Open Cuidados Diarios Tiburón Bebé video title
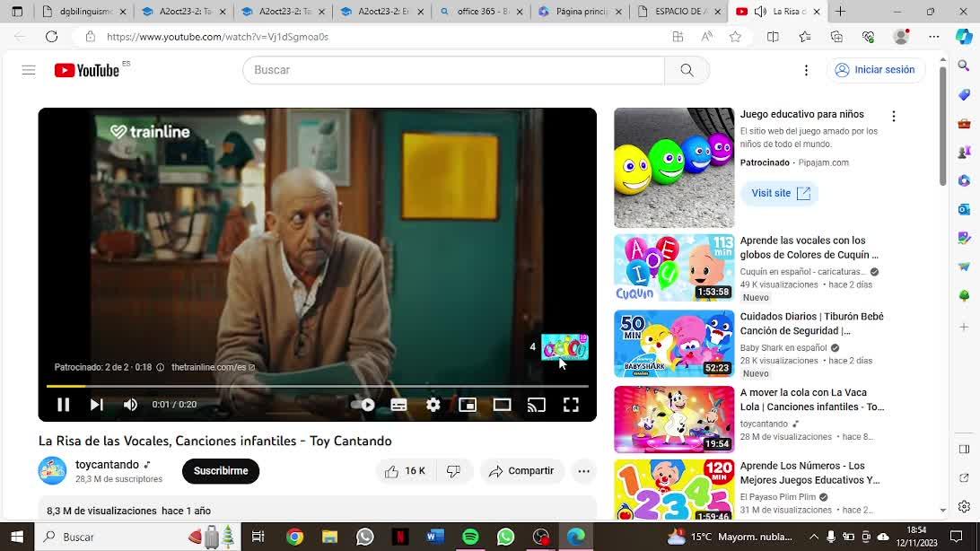 click(x=811, y=324)
